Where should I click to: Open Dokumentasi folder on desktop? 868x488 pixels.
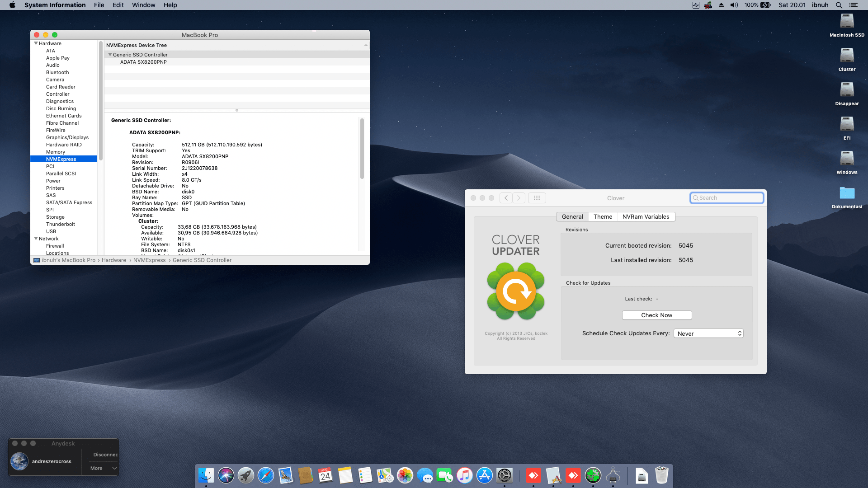click(847, 197)
